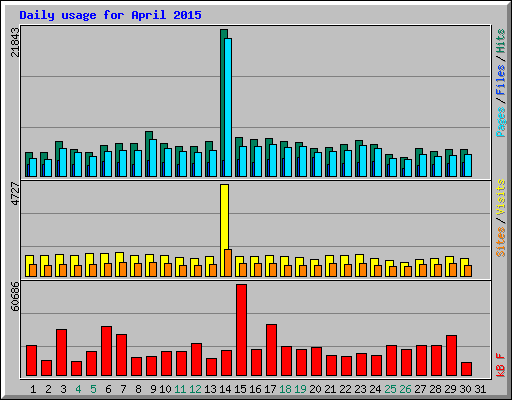512x400 pixels.
Task: Click the green weekend day label 5
Action: point(93,389)
